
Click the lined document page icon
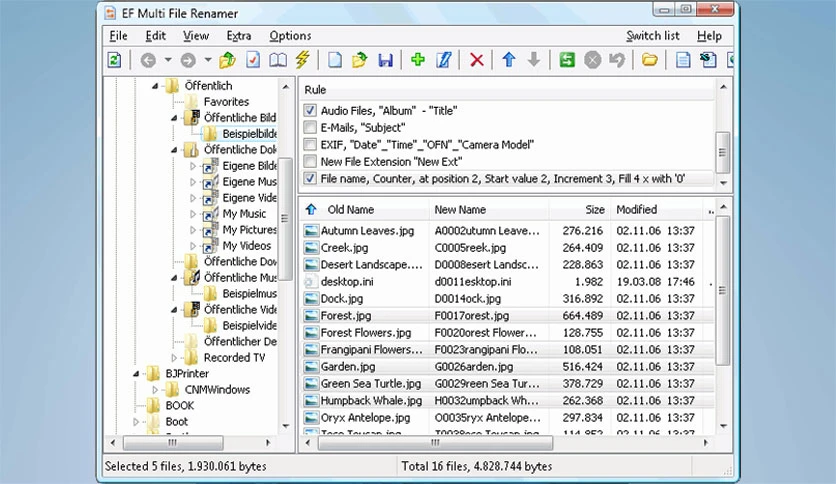(683, 60)
